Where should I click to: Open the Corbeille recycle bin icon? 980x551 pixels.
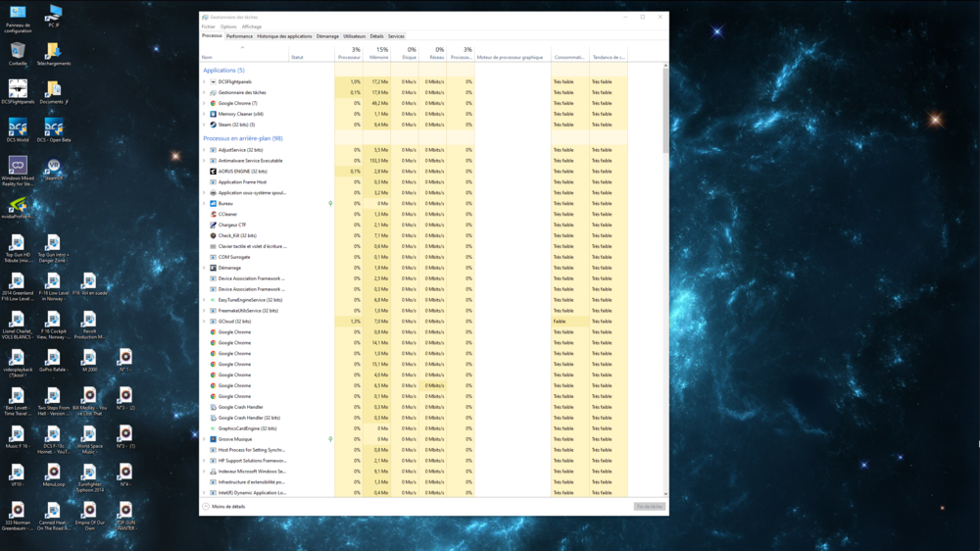pyautogui.click(x=18, y=52)
